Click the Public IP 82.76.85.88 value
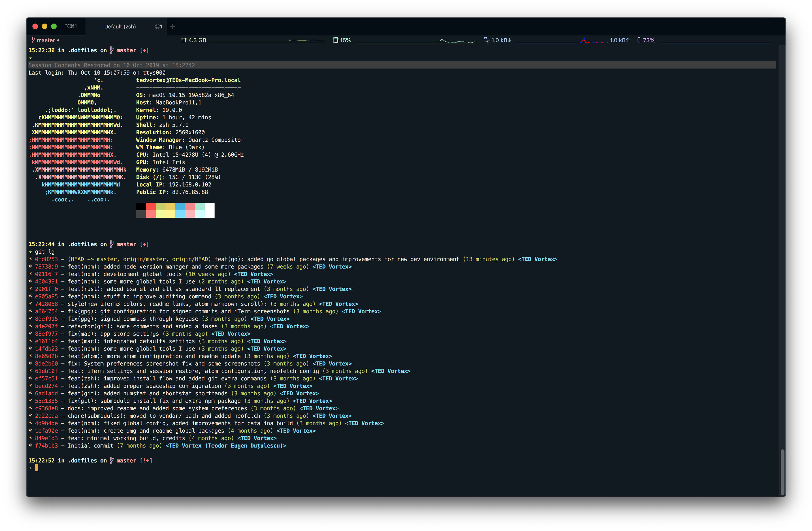Screen dimensions: 812x531 [190, 192]
